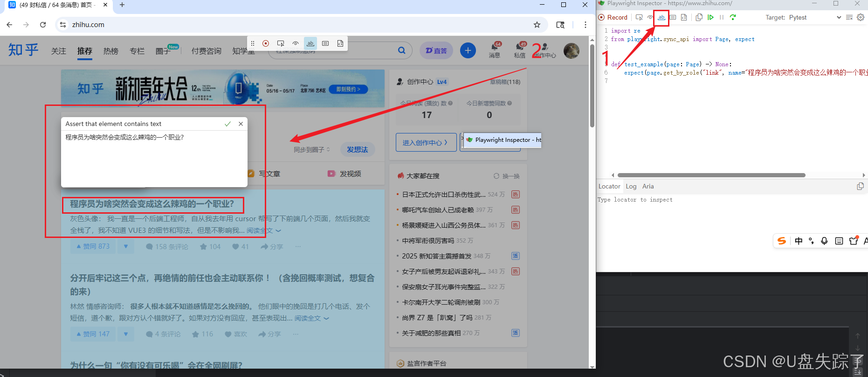This screenshot has width=868, height=377.
Task: Click the Zhihu logo
Action: coord(23,50)
